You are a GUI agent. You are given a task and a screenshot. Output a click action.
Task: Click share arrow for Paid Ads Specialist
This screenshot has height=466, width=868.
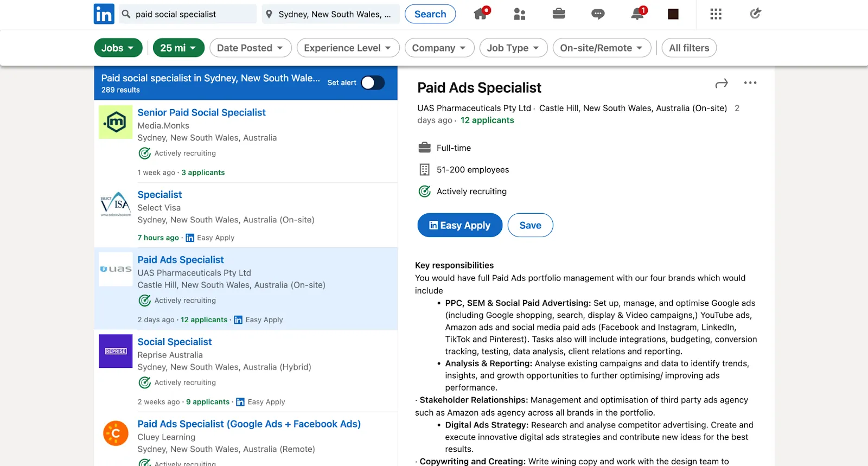[x=721, y=84]
